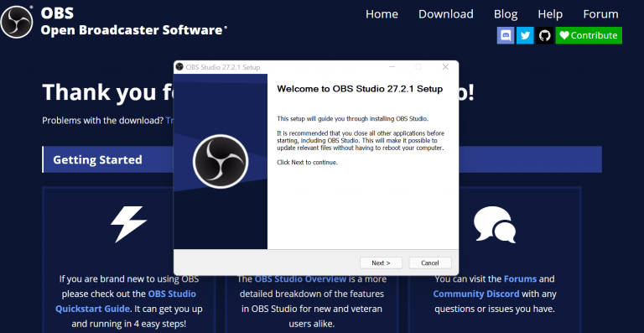
Task: Open the Download menu item
Action: (x=445, y=14)
